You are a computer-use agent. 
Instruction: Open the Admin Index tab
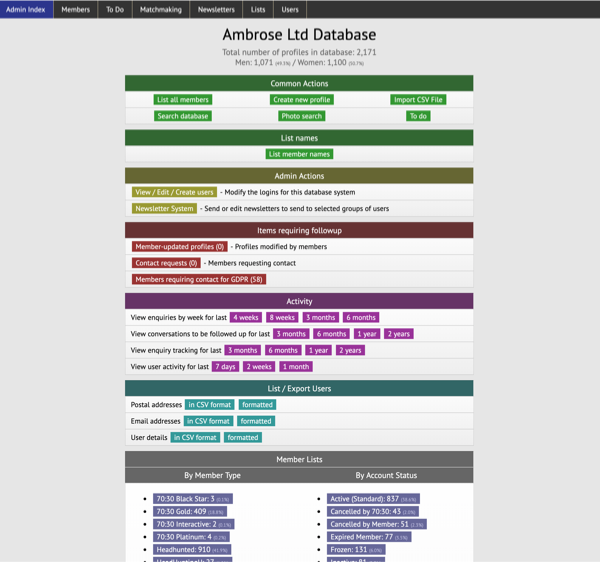[x=26, y=10]
